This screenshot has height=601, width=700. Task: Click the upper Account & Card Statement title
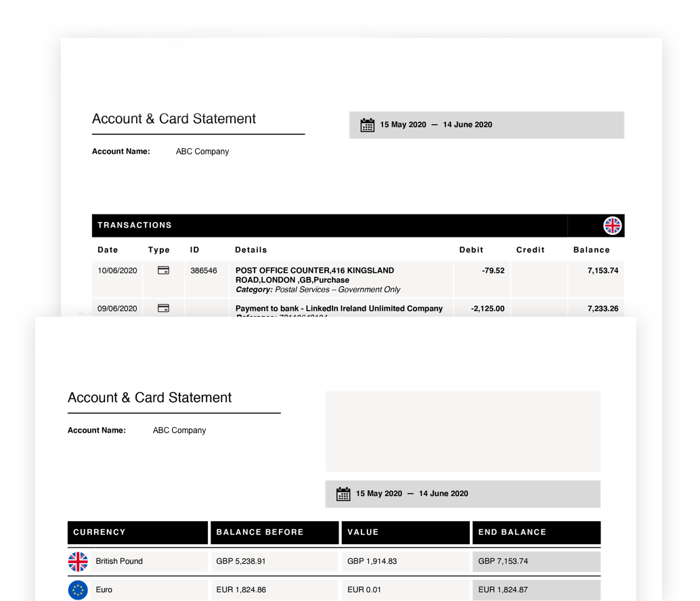(174, 118)
